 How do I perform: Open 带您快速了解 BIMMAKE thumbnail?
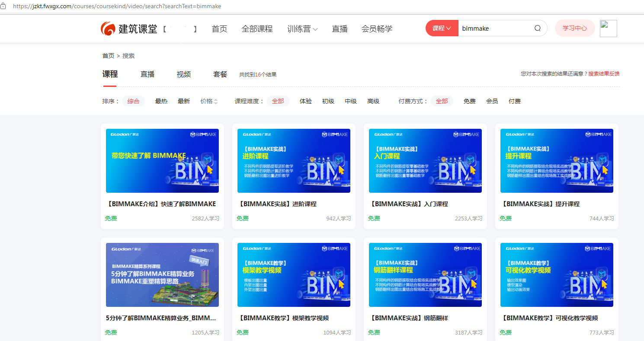click(162, 161)
